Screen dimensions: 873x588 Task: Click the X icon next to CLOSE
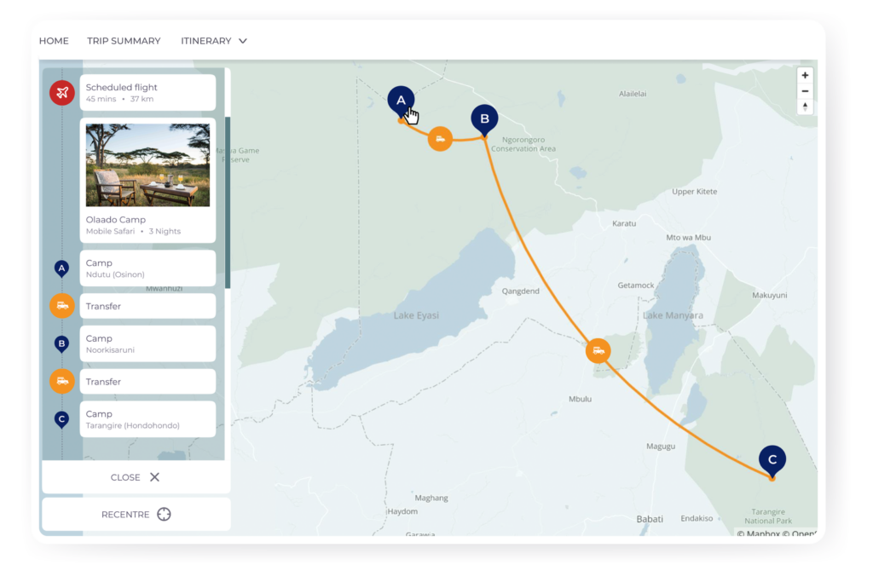coord(155,477)
